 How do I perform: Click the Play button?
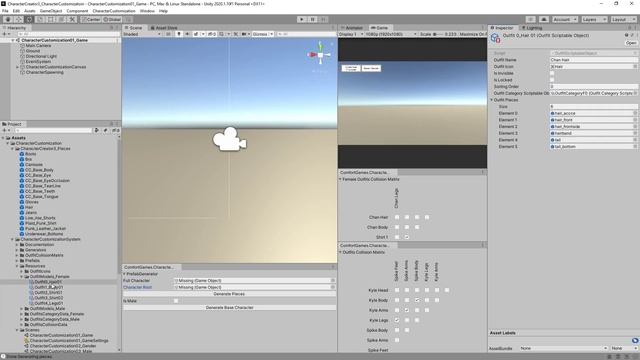point(302,19)
